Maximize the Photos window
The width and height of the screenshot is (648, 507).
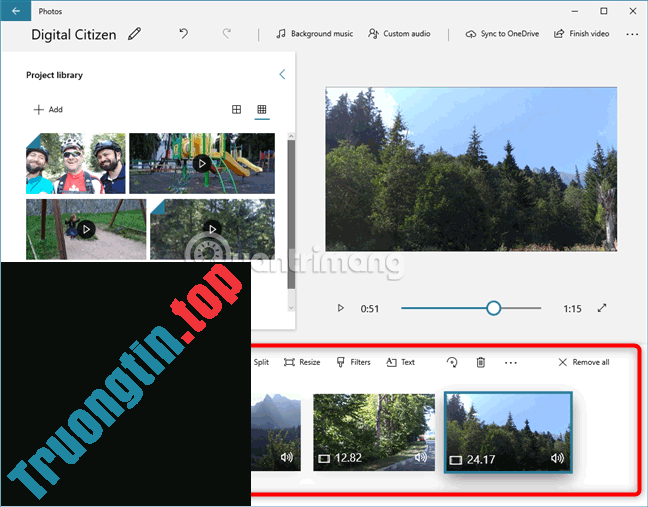point(604,11)
